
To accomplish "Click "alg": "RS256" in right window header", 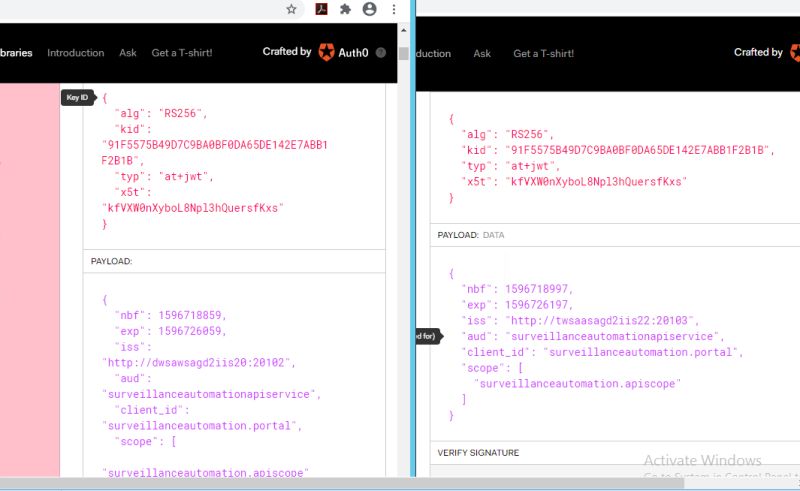I will pos(508,134).
